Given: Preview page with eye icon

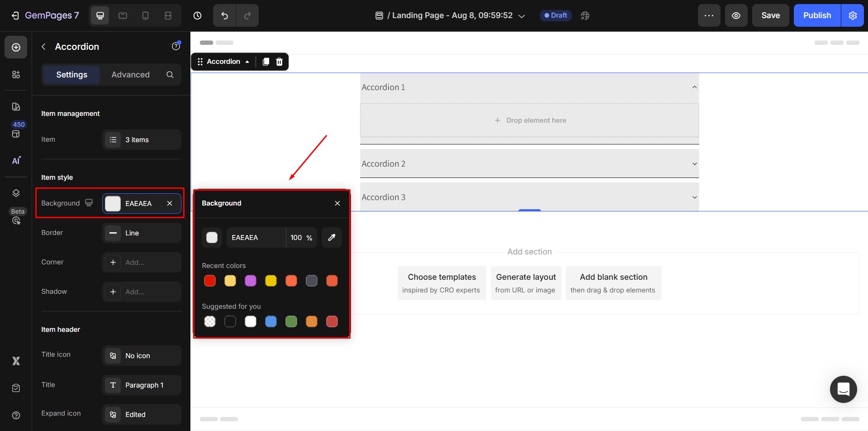Looking at the screenshot, I should [x=736, y=15].
